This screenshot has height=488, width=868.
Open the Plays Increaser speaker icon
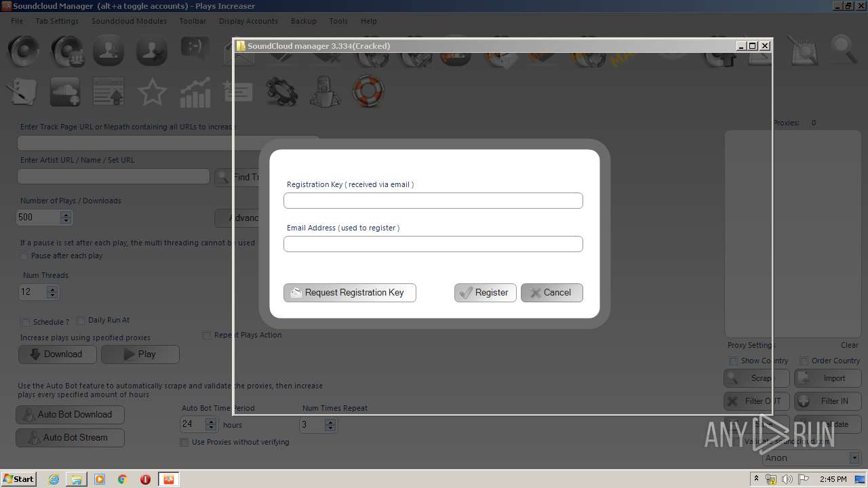pyautogui.click(x=24, y=52)
